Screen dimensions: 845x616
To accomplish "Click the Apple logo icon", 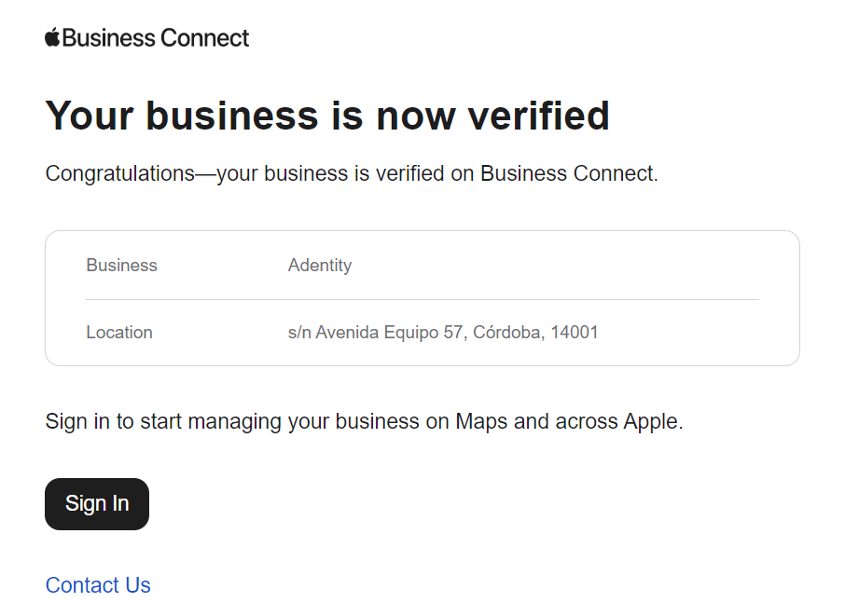I will pos(52,37).
